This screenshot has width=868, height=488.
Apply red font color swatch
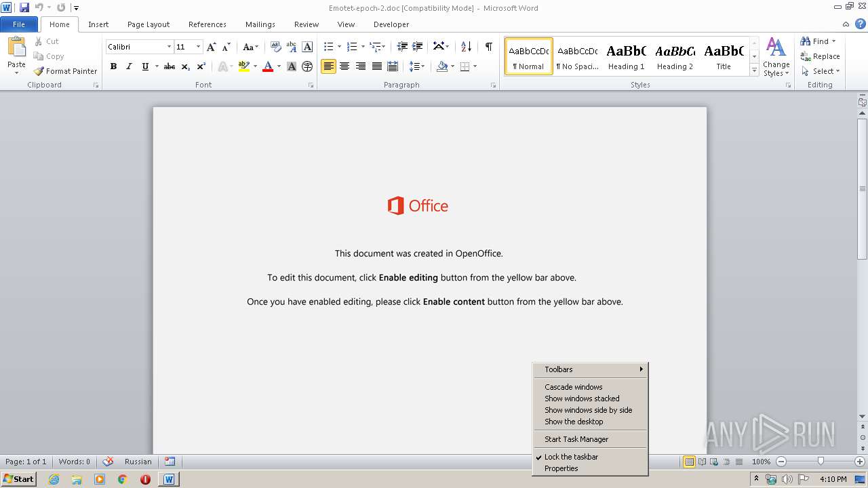click(268, 66)
